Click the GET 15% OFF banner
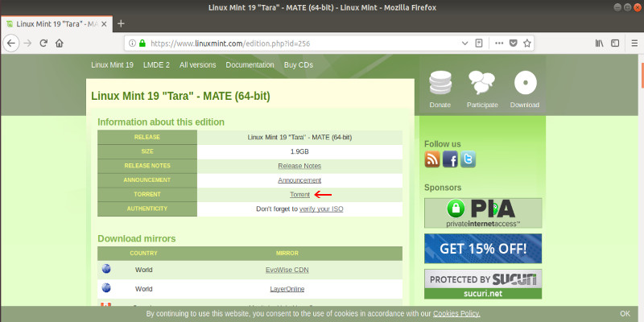The height and width of the screenshot is (322, 644). (483, 249)
